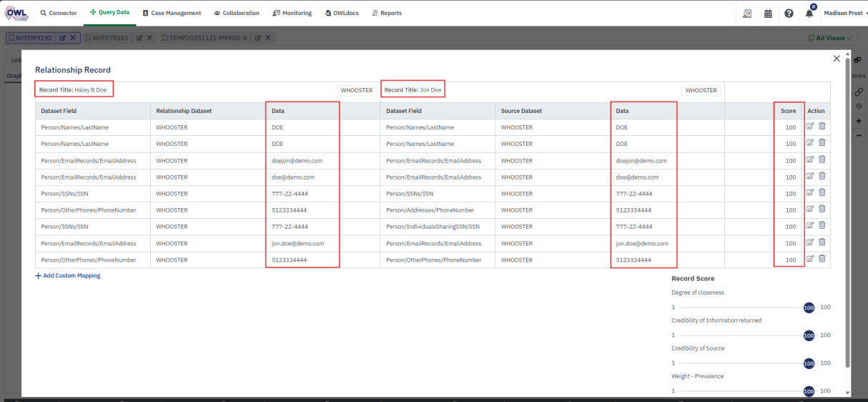Click edit icon for jon.doe@demo.com row
This screenshot has height=402, width=868.
[x=810, y=242]
